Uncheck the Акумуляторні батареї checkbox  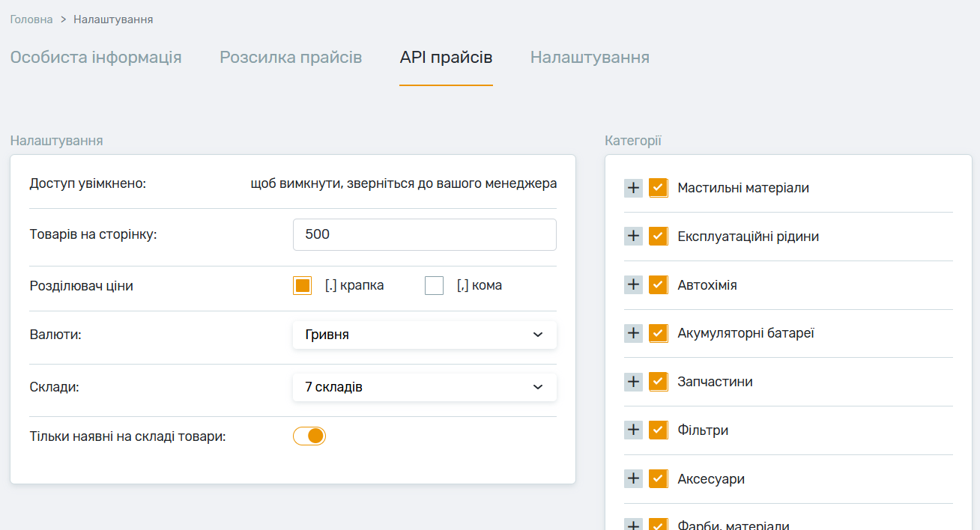659,333
